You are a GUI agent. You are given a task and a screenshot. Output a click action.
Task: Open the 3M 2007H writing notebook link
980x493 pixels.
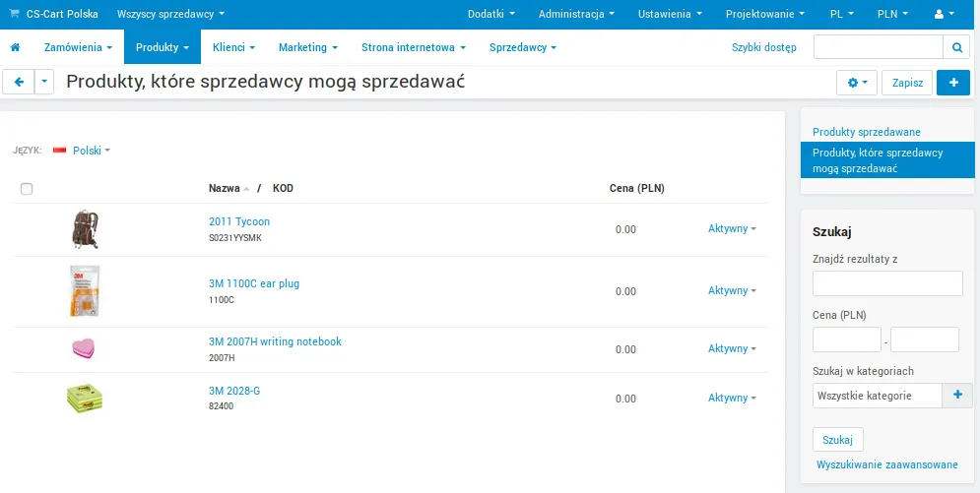pyautogui.click(x=275, y=341)
